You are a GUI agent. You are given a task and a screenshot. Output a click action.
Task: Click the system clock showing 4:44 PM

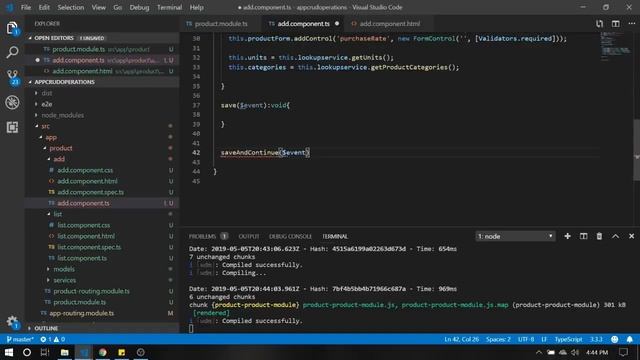[x=597, y=352]
